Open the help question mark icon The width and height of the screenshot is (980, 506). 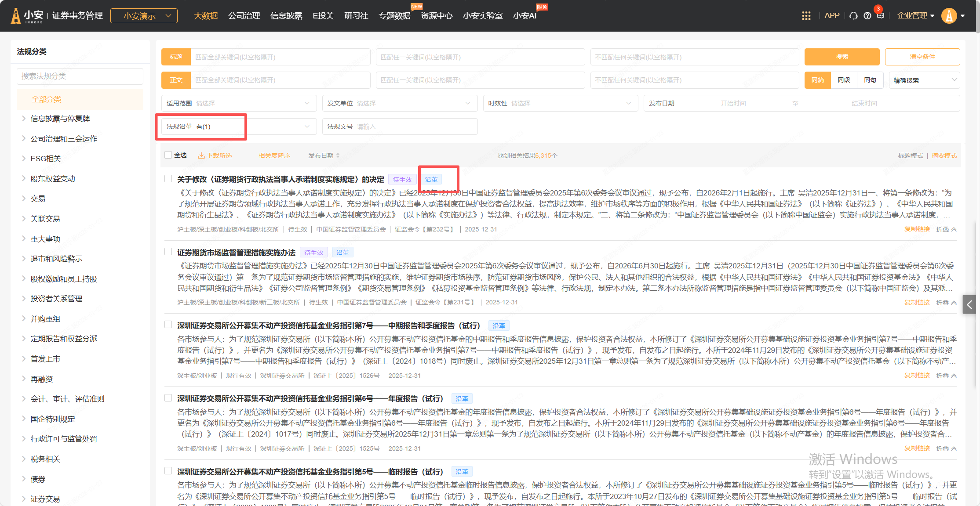[867, 16]
